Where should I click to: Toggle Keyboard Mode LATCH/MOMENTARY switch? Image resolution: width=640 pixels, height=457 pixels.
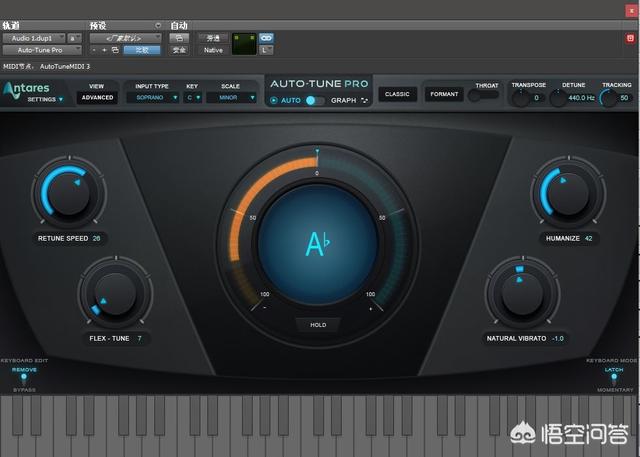614,379
